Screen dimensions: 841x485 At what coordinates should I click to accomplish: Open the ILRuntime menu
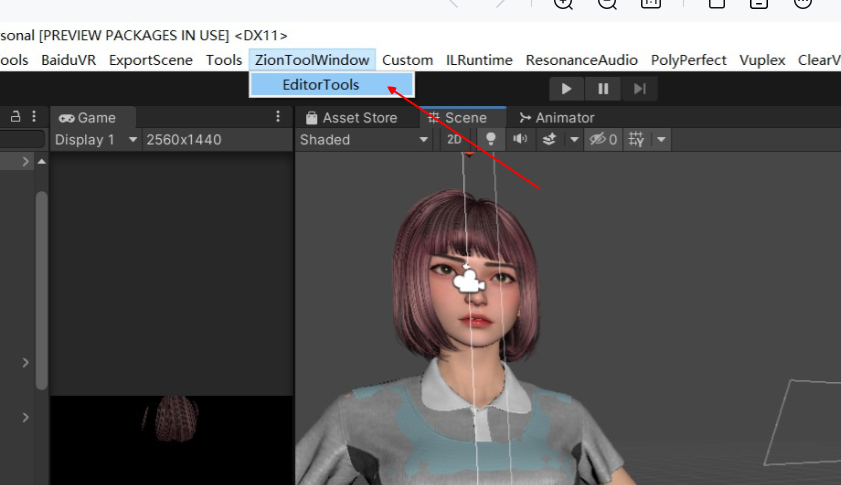pyautogui.click(x=479, y=60)
